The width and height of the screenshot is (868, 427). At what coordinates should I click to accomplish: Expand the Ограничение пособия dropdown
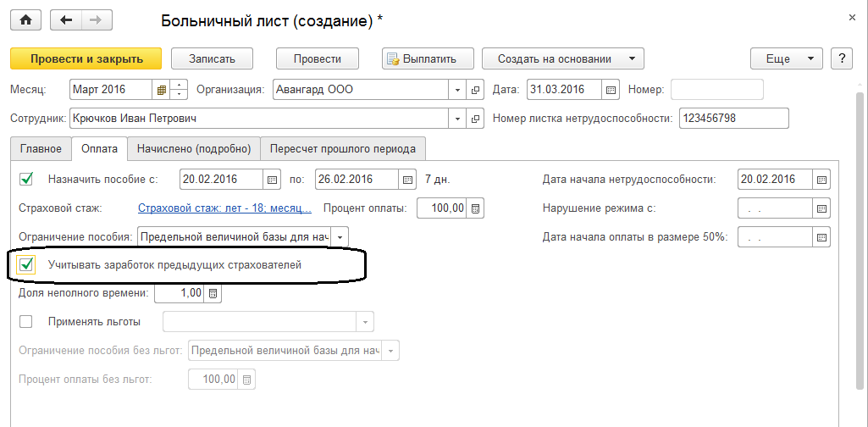(x=339, y=236)
